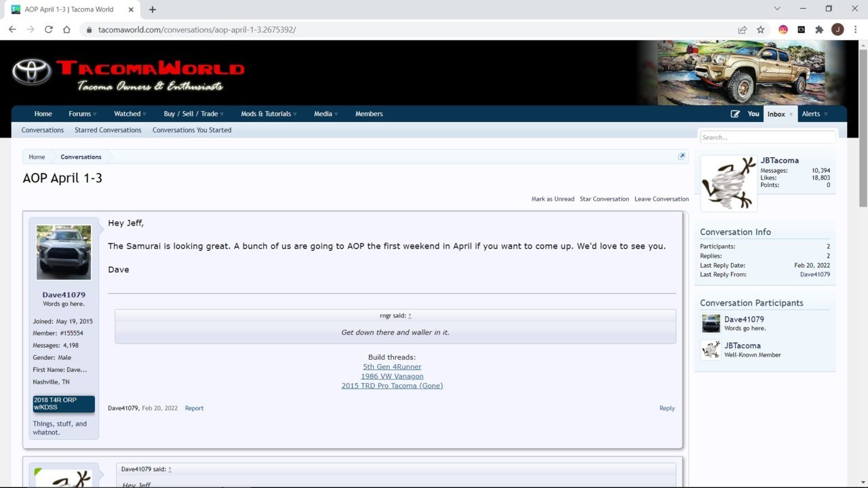This screenshot has height=488, width=868.
Task: Open the Chrome profile avatar J
Action: [837, 30]
